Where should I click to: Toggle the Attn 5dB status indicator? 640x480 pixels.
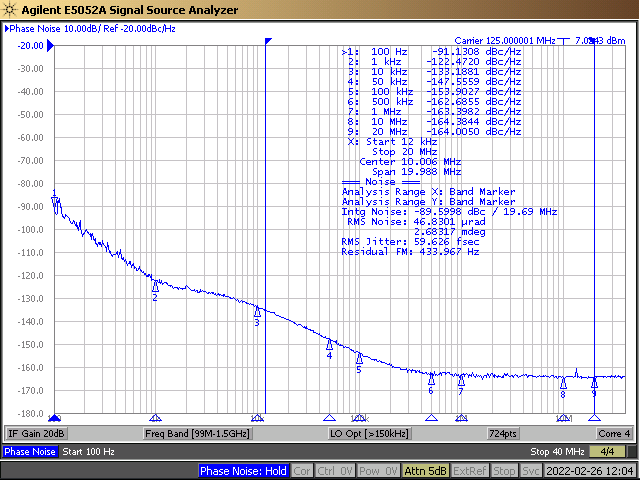(424, 471)
